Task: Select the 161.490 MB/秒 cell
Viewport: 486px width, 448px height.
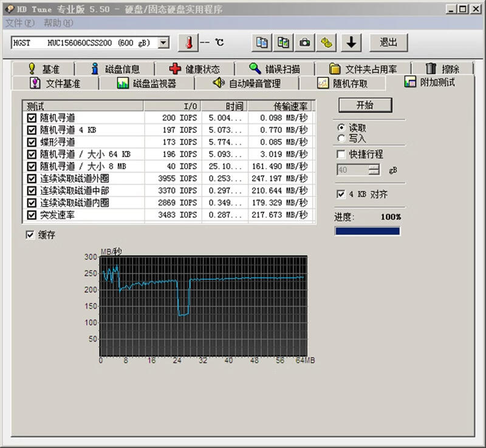Action: [x=279, y=166]
